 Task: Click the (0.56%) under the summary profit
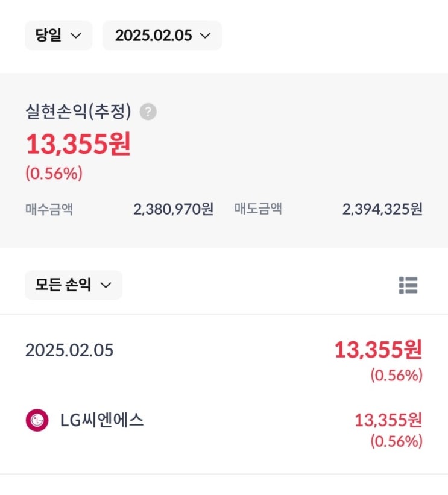point(54,174)
